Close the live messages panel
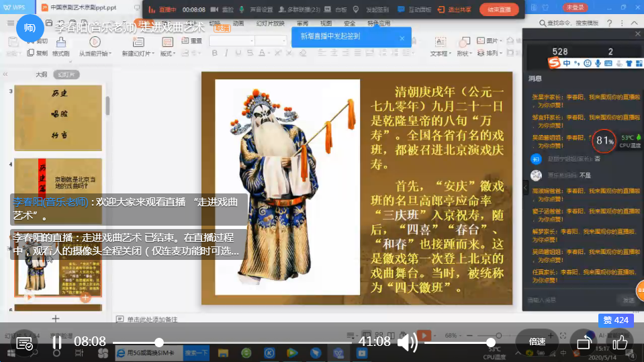 [x=637, y=34]
